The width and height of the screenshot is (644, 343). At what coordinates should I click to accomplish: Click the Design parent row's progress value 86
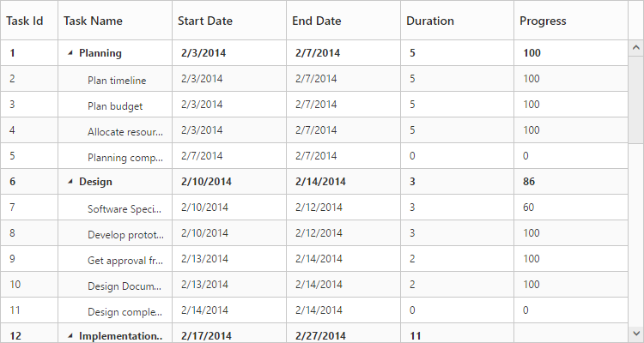tap(532, 182)
